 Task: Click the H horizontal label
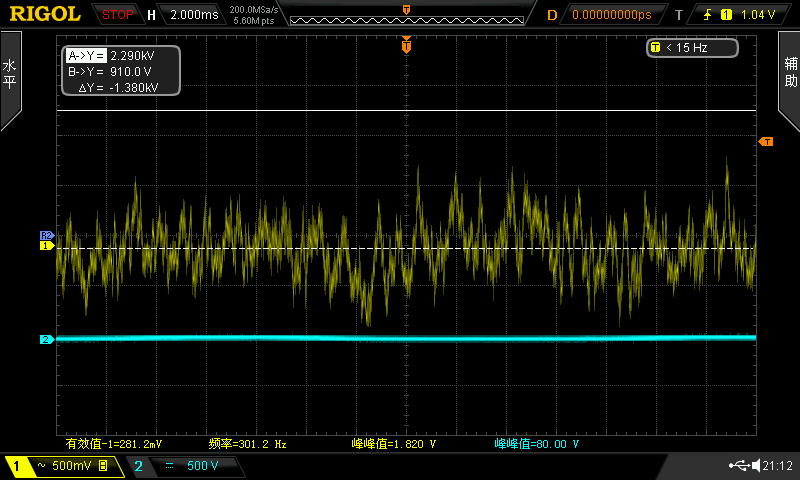(x=151, y=15)
